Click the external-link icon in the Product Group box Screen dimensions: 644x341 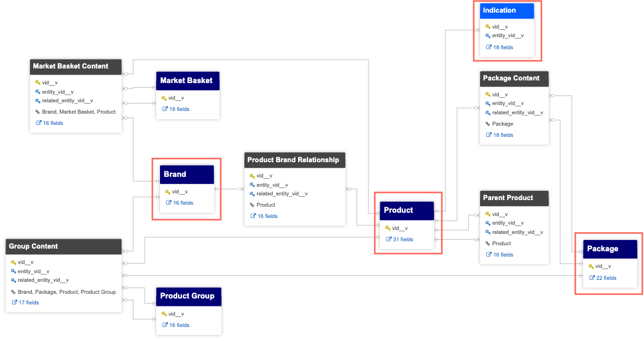(165, 325)
